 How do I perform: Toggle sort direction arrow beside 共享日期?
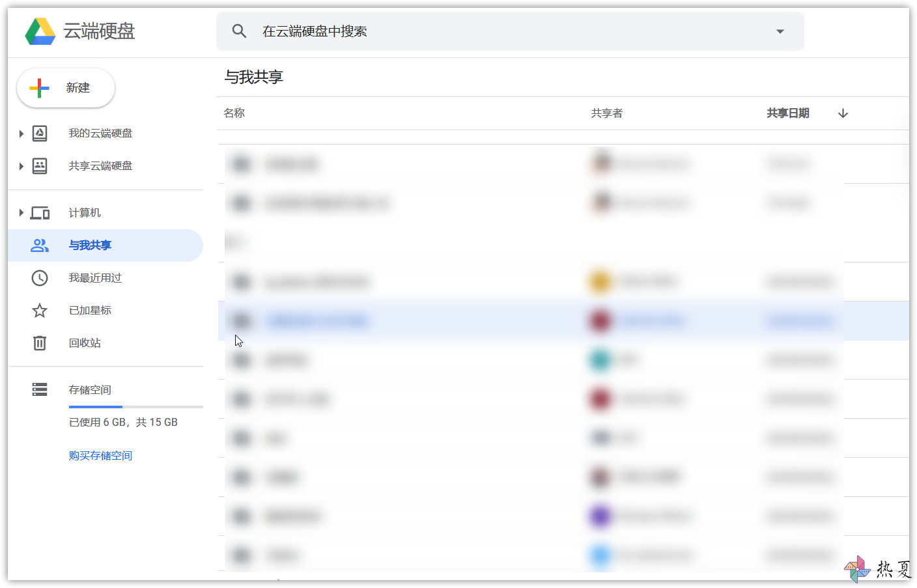843,113
